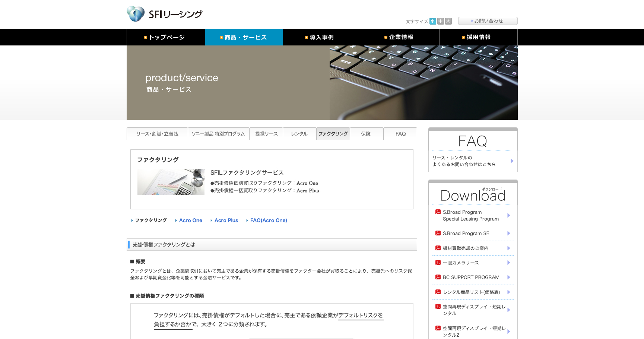Click PDF icon for S.Broad Program SE
The image size is (644, 339).
coord(438,233)
